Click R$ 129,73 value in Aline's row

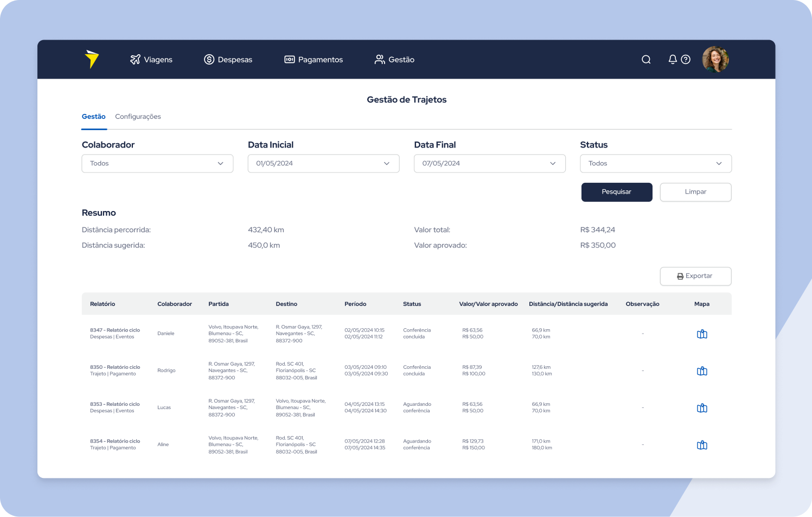(x=473, y=441)
